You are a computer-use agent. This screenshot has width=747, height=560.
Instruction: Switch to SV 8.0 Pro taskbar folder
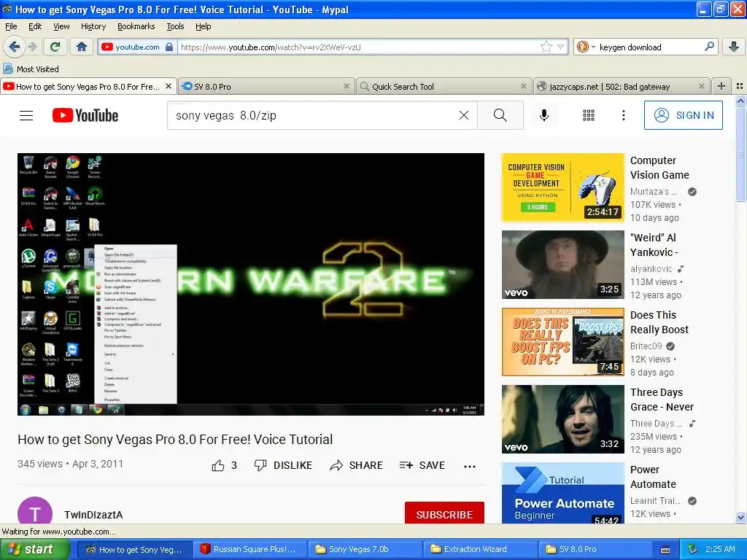click(595, 549)
